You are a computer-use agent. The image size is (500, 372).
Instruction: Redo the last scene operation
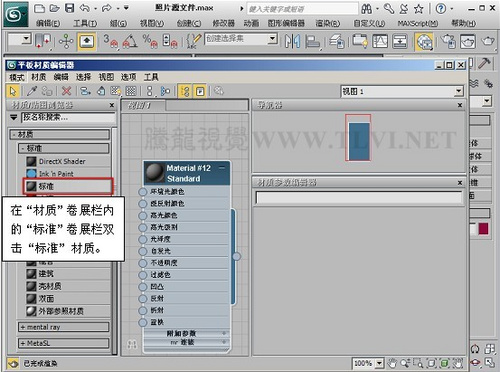tap(107, 8)
